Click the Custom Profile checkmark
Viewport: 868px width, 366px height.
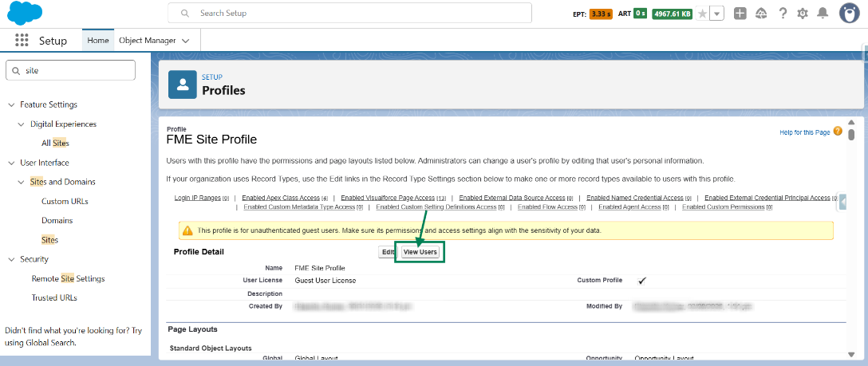click(x=642, y=281)
